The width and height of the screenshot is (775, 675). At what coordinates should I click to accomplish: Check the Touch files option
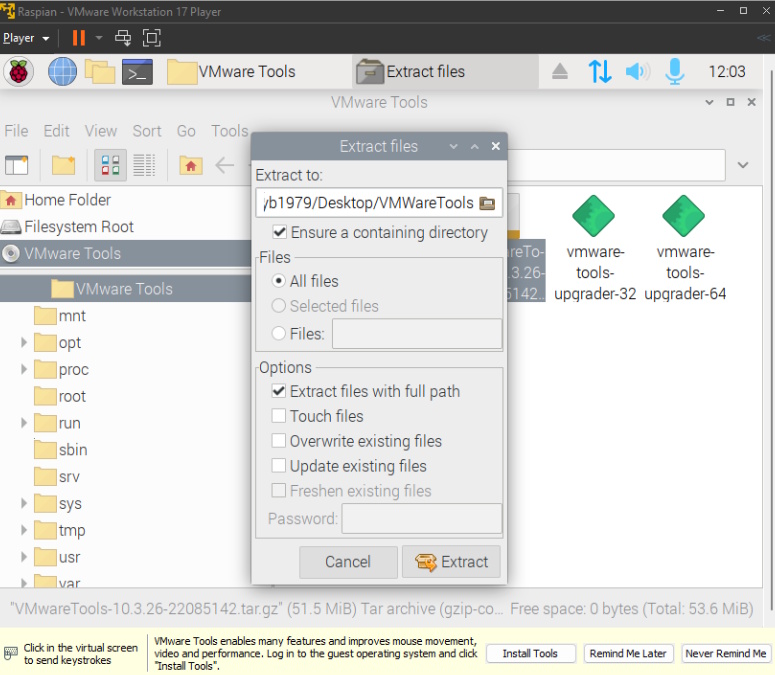(x=279, y=416)
